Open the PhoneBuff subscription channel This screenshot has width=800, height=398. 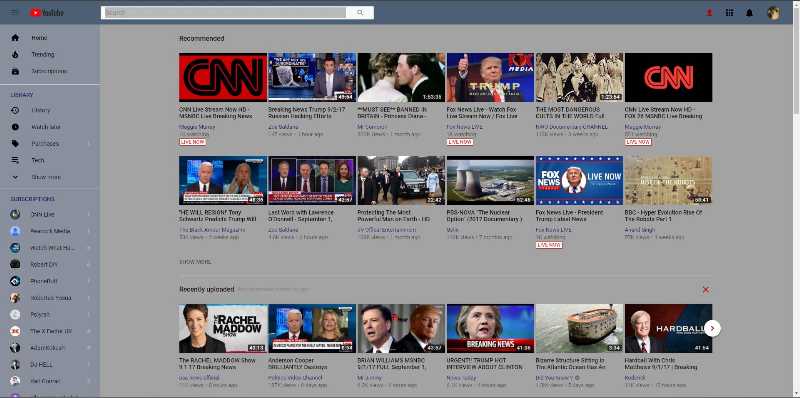tap(50, 281)
